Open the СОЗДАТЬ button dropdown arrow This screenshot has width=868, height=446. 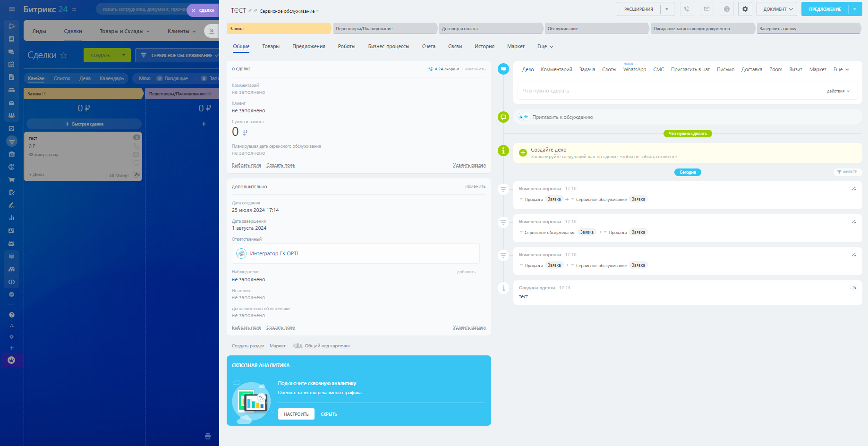[x=124, y=55]
